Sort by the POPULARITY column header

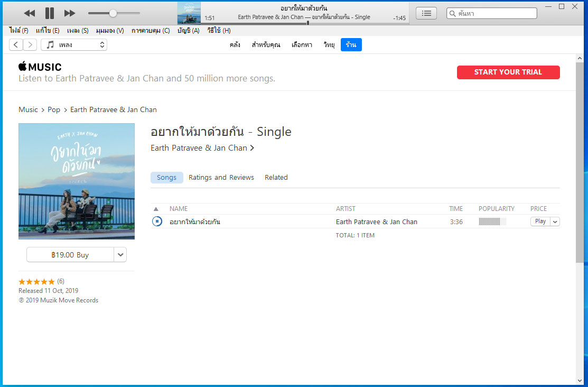coord(497,209)
